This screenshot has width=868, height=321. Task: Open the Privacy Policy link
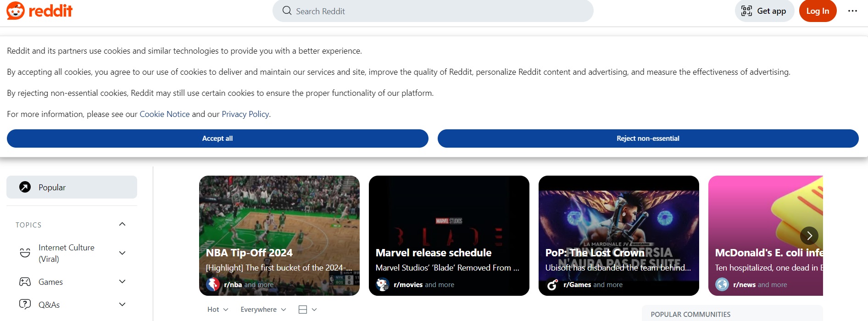pos(245,114)
